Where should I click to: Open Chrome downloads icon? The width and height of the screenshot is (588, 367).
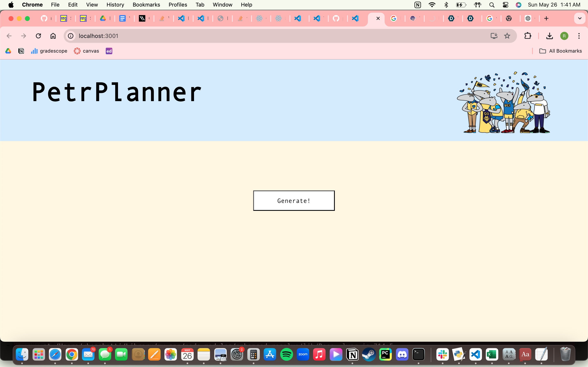click(x=549, y=36)
